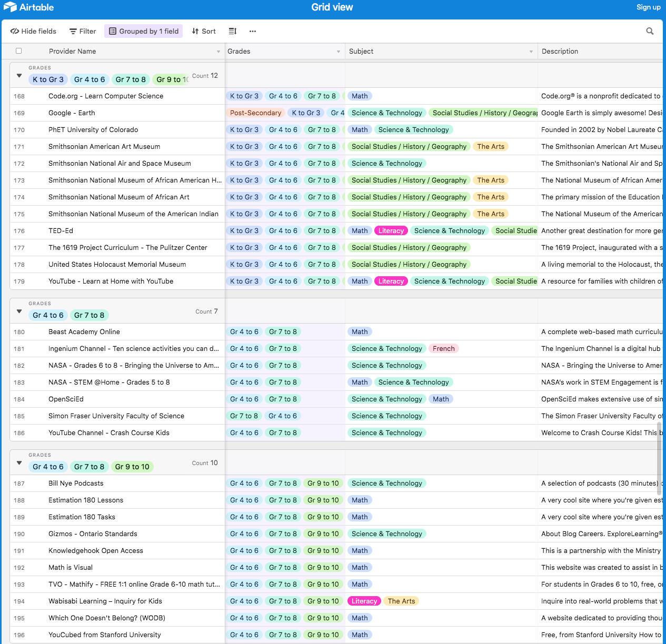This screenshot has width=666, height=644.
Task: Toggle the select-all checkbox in header
Action: 19,51
